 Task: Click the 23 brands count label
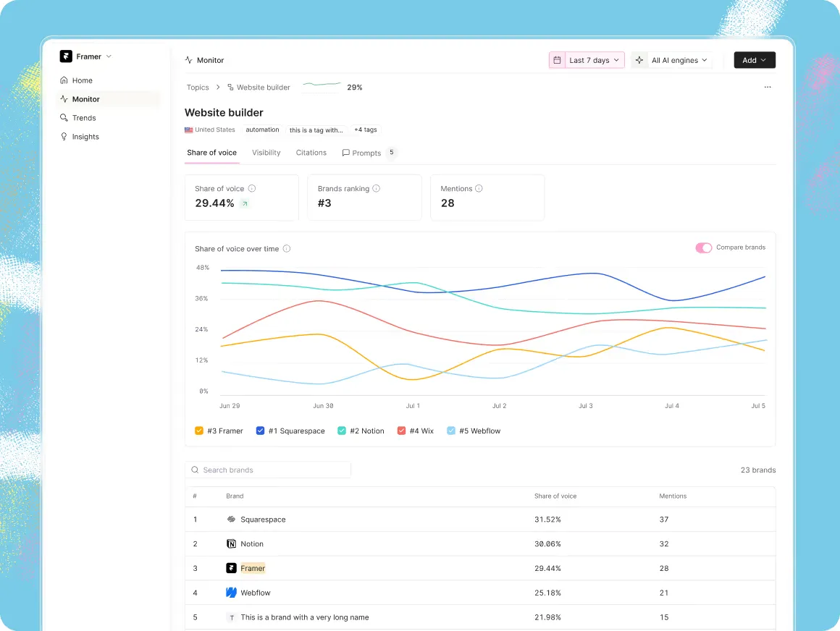(x=758, y=470)
